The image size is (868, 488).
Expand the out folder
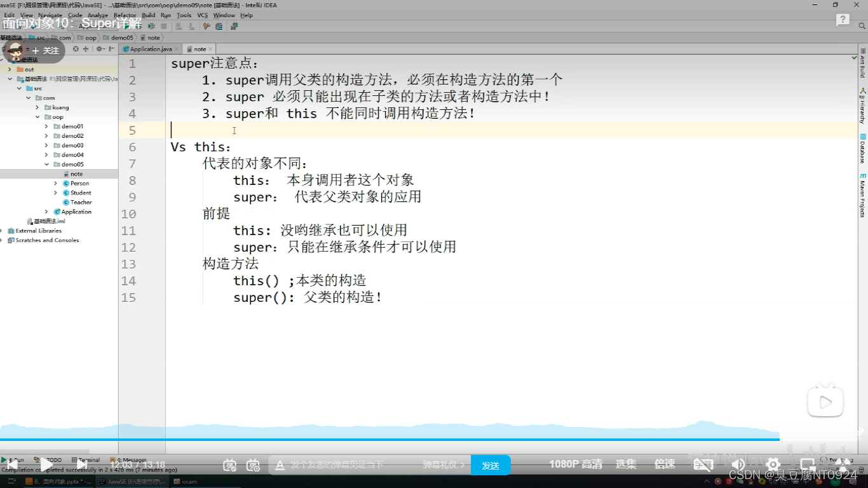[10, 69]
